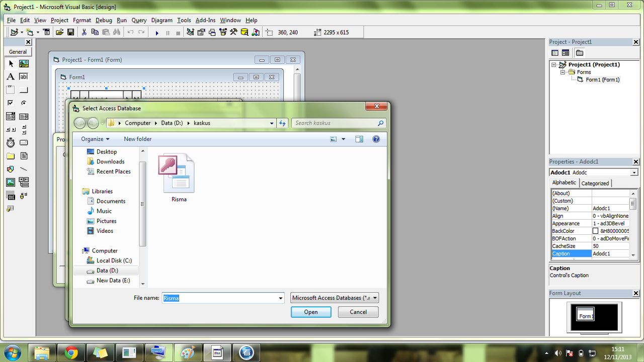Open the Add Form dropdown arrow

[x=37, y=32]
